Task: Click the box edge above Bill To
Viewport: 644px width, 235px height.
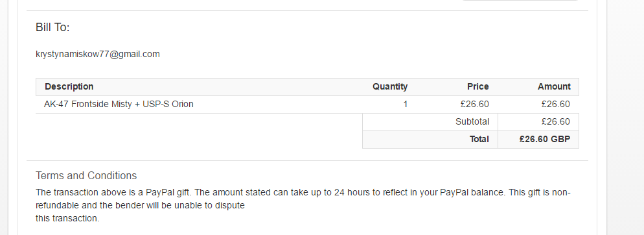Action: (307, 10)
